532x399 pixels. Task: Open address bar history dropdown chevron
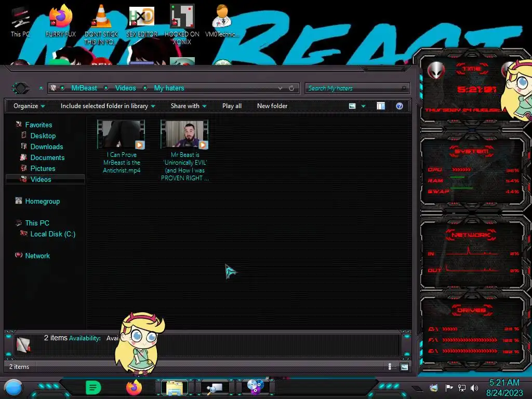[x=280, y=88]
